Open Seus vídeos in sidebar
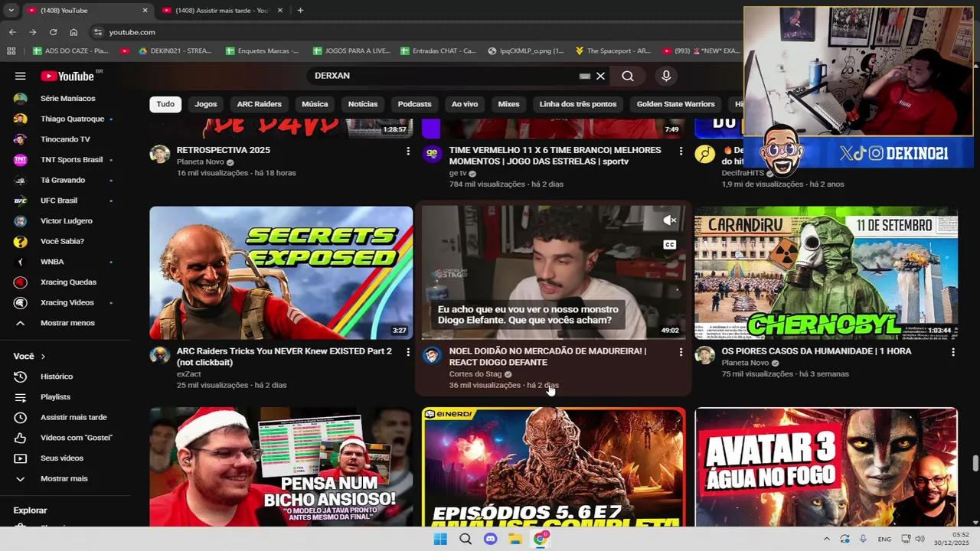Viewport: 980px width, 551px height. (62, 458)
